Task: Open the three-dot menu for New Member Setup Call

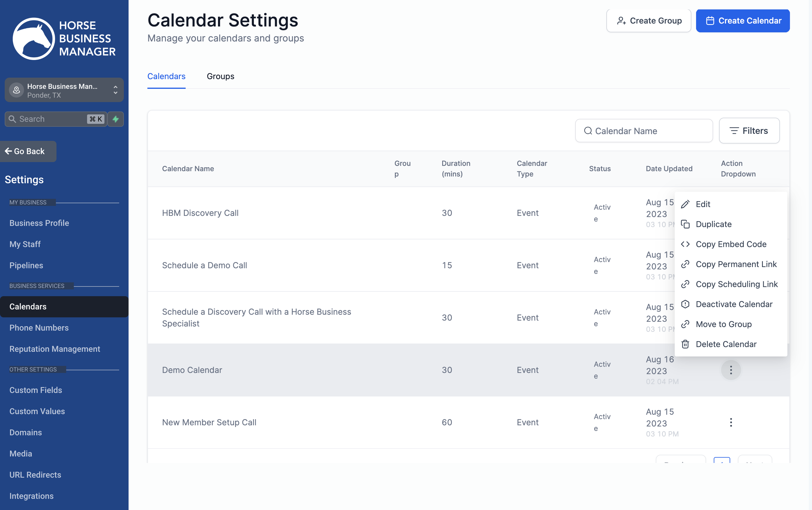Action: 731,422
